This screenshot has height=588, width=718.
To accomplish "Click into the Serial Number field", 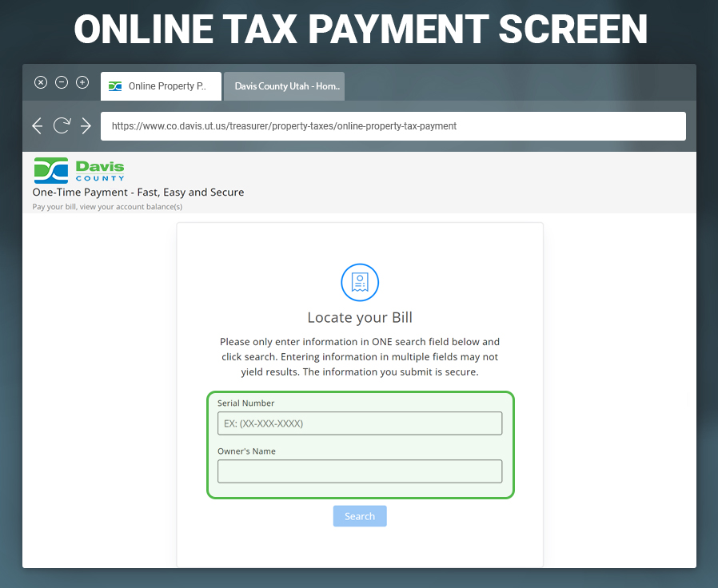I will click(x=360, y=423).
